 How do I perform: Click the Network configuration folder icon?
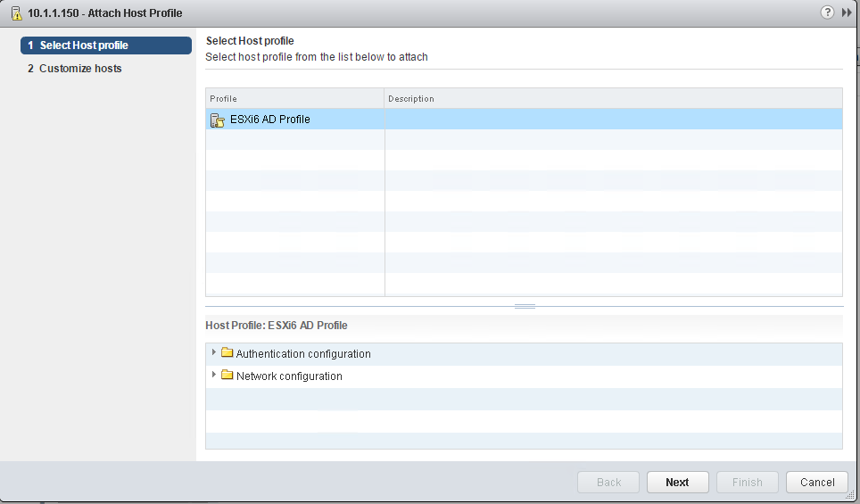pyautogui.click(x=227, y=376)
